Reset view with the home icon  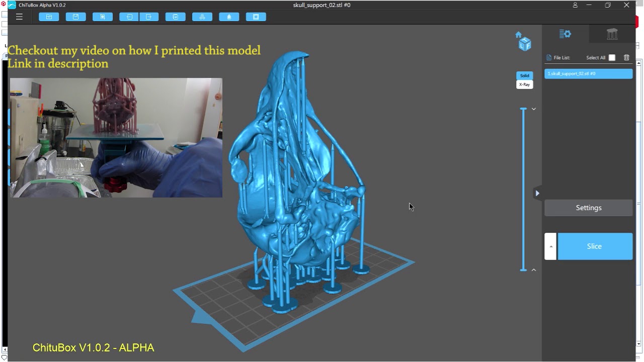[x=518, y=35]
